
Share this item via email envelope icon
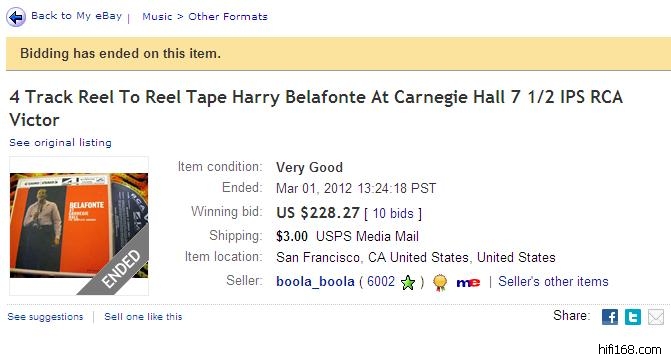pos(656,317)
